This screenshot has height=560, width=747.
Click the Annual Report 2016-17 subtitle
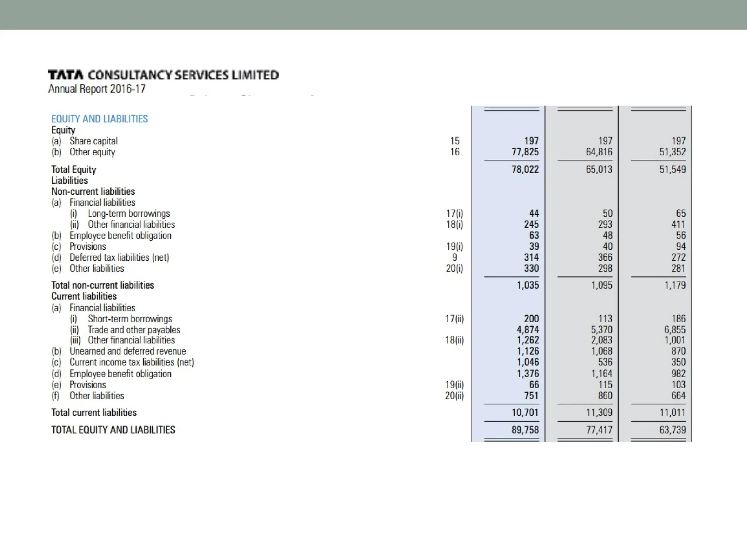97,89
